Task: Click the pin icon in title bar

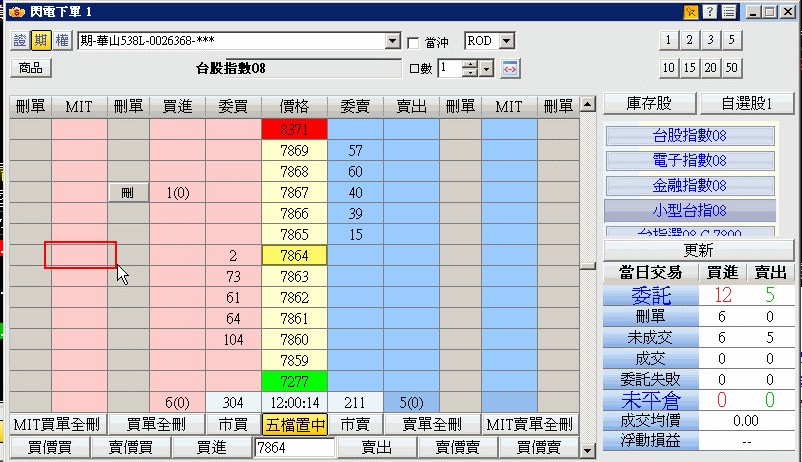Action: click(690, 12)
